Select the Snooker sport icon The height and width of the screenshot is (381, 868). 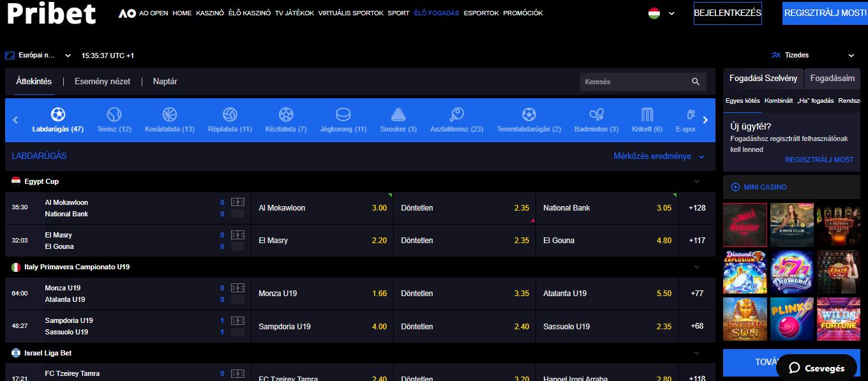click(x=398, y=114)
